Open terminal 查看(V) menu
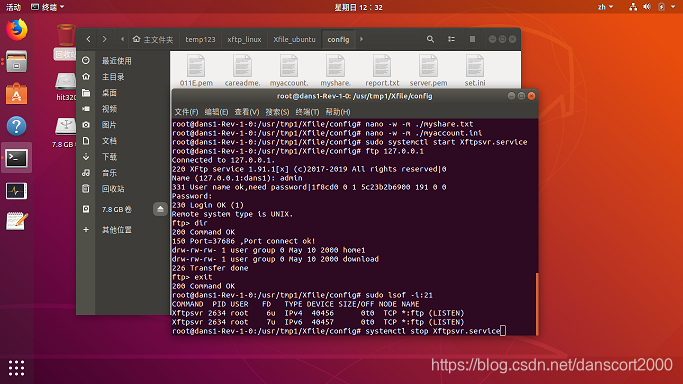The width and height of the screenshot is (683, 384). 247,112
